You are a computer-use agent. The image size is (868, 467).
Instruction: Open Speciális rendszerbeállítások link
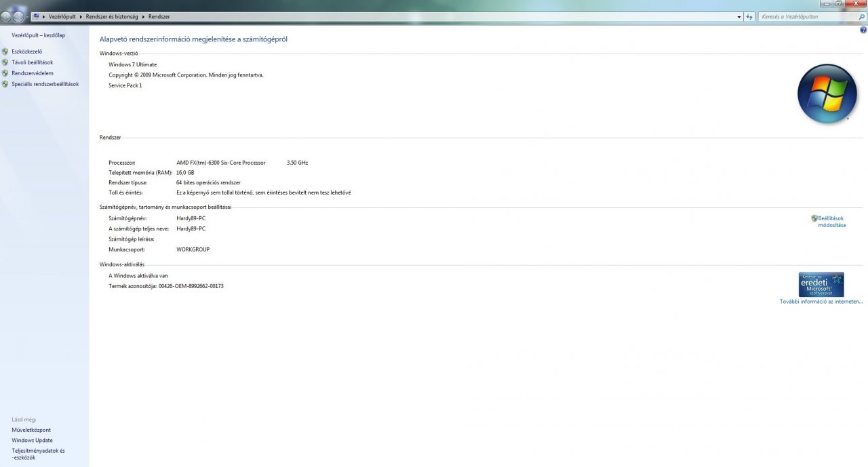[45, 84]
